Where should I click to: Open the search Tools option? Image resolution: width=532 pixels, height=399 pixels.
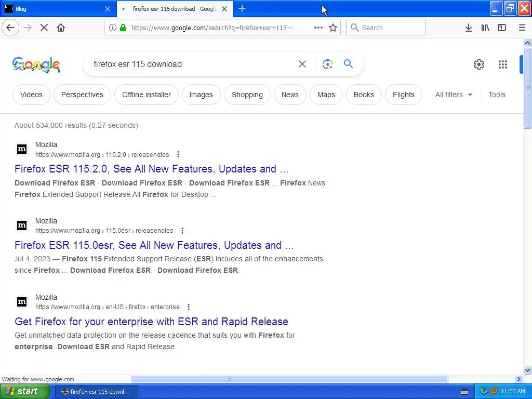(497, 95)
